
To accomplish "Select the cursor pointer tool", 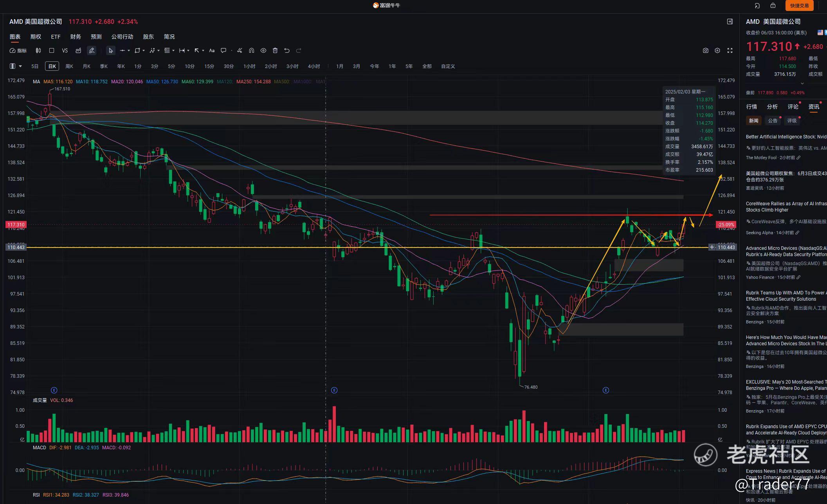I will tap(111, 50).
